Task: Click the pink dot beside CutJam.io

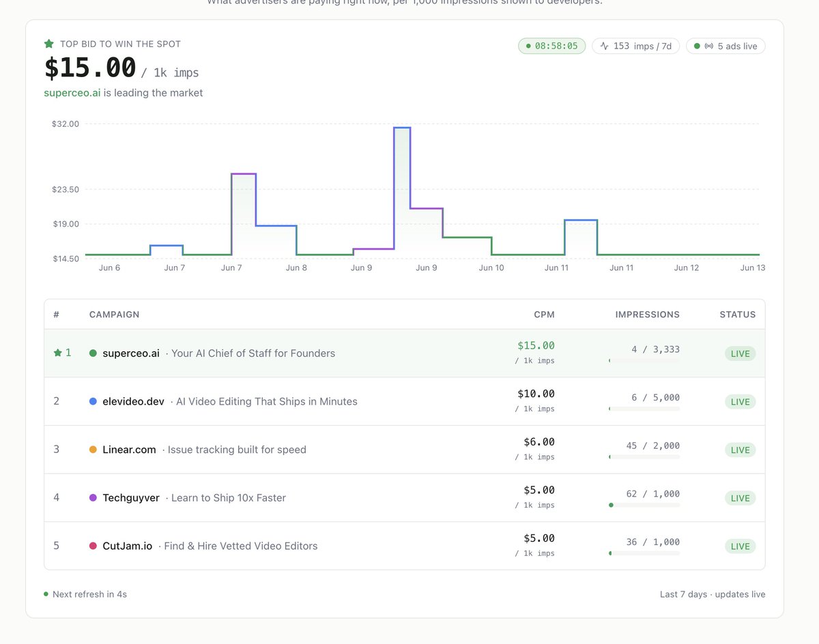Action: pos(93,546)
